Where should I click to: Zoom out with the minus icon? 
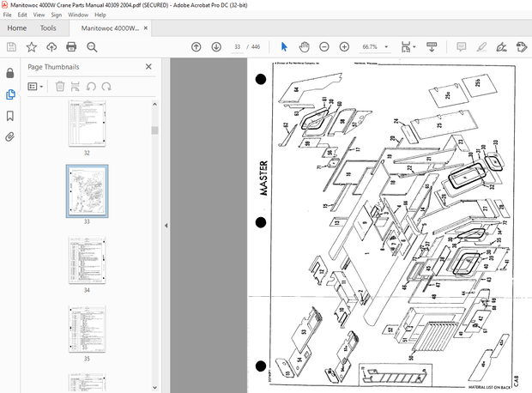pos(324,47)
